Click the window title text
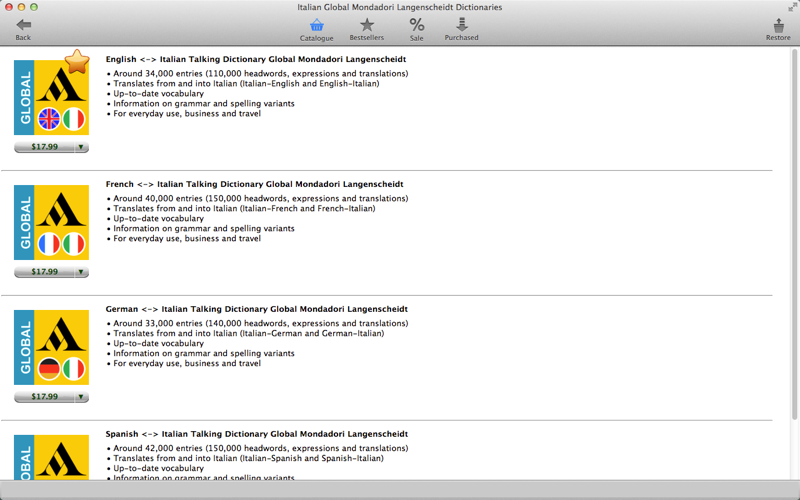 click(399, 7)
